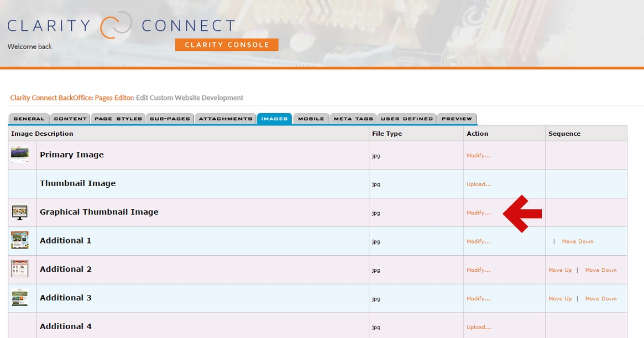Screen dimensions: 644x338
Task: Select the Sub-Pages tab
Action: pyautogui.click(x=170, y=119)
